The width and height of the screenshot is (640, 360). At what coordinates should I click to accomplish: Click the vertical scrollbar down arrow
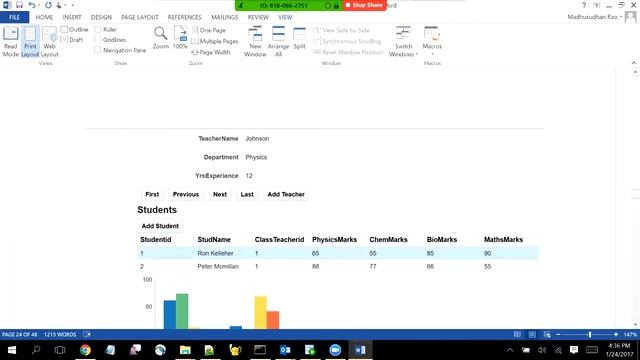coord(636,325)
